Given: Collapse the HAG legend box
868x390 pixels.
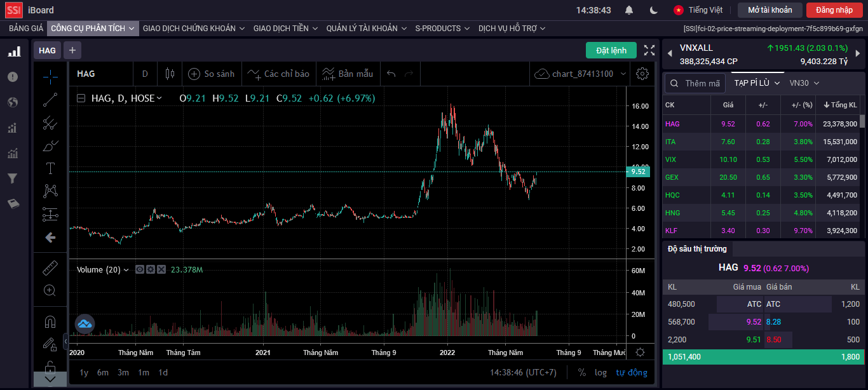Looking at the screenshot, I should [x=81, y=98].
